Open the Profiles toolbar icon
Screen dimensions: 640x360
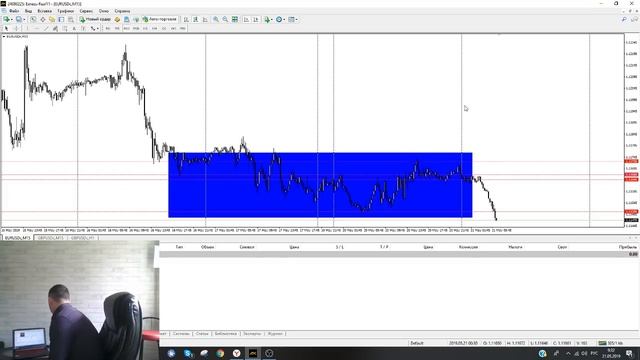pos(19,19)
